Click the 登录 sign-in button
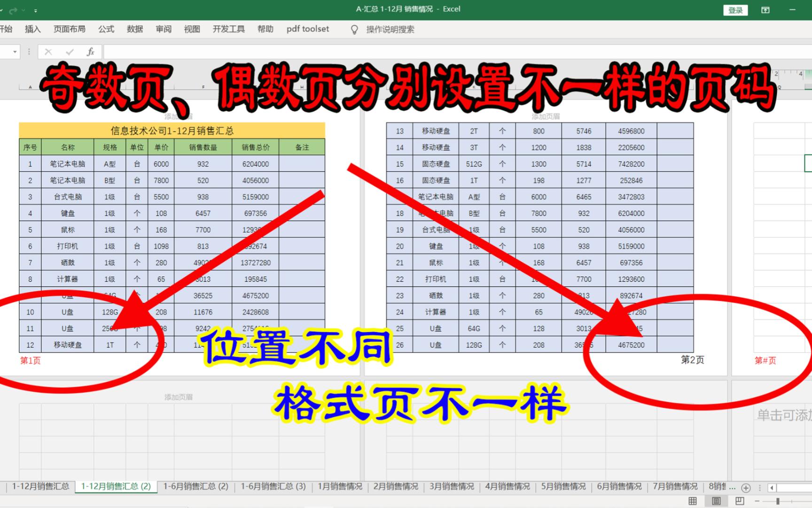The image size is (812, 508). coord(735,10)
